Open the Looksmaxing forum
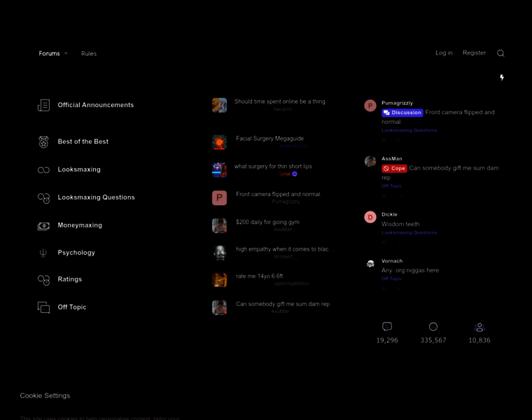The image size is (532, 420). click(79, 169)
